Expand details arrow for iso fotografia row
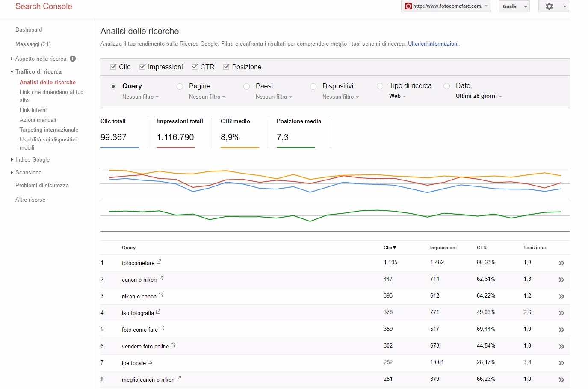588x389 pixels. click(561, 313)
